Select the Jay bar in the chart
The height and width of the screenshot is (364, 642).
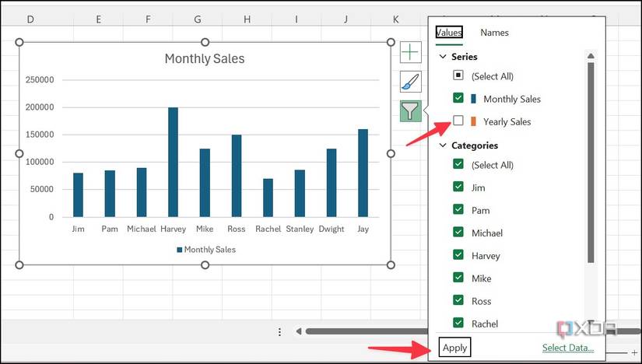tap(363, 173)
